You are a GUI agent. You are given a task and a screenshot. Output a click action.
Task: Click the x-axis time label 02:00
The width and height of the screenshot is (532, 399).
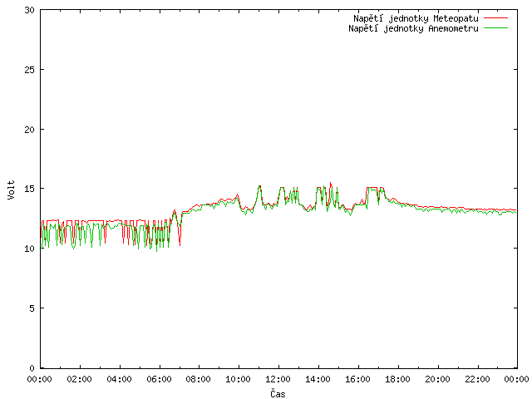80,379
